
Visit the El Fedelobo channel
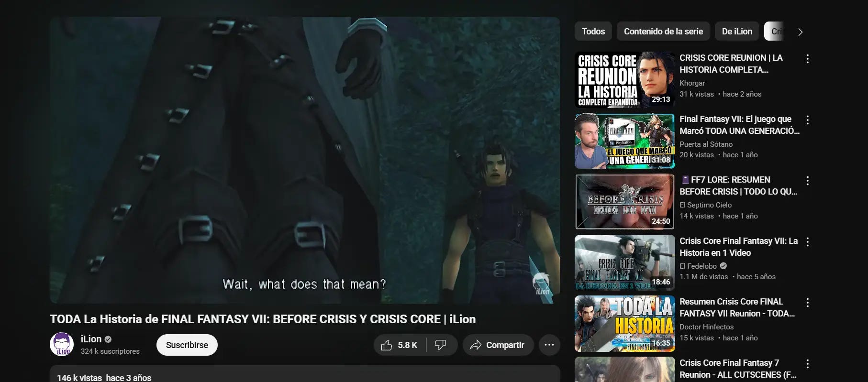698,266
